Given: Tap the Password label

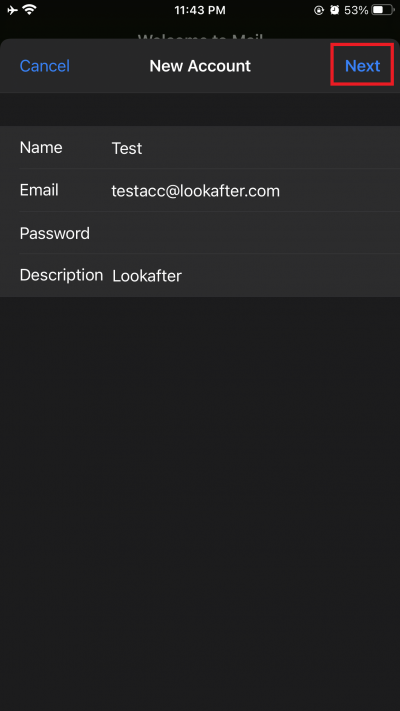Looking at the screenshot, I should [54, 233].
